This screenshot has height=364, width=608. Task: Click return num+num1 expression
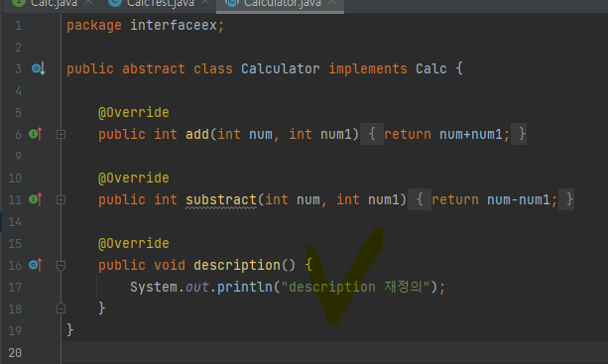[446, 134]
